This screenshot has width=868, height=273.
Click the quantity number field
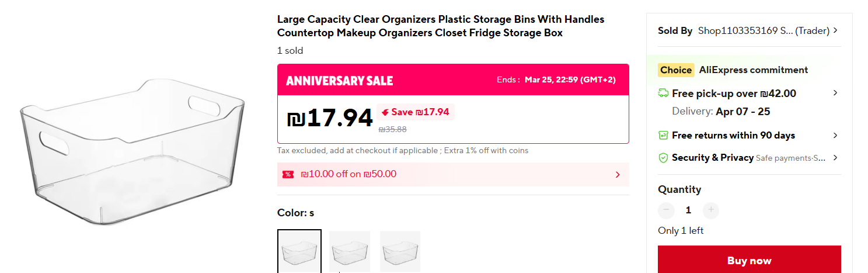coord(688,210)
